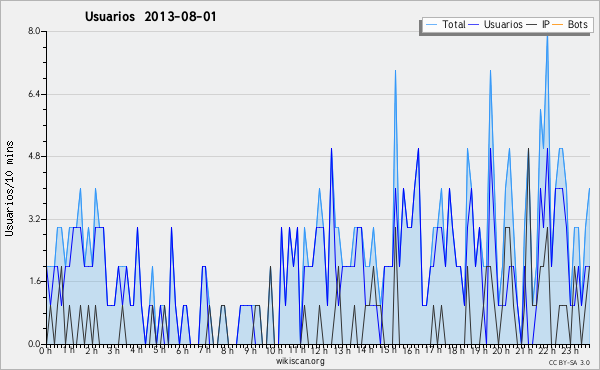Click the '8 h' x-axis label
The width and height of the screenshot is (600, 370).
[227, 350]
